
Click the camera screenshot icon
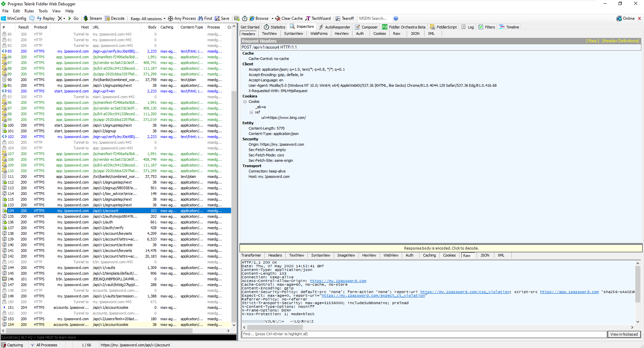[x=237, y=18]
